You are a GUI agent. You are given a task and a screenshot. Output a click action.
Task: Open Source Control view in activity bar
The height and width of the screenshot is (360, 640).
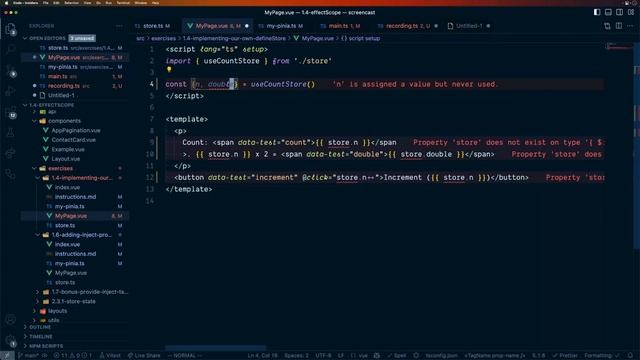pos(11,71)
